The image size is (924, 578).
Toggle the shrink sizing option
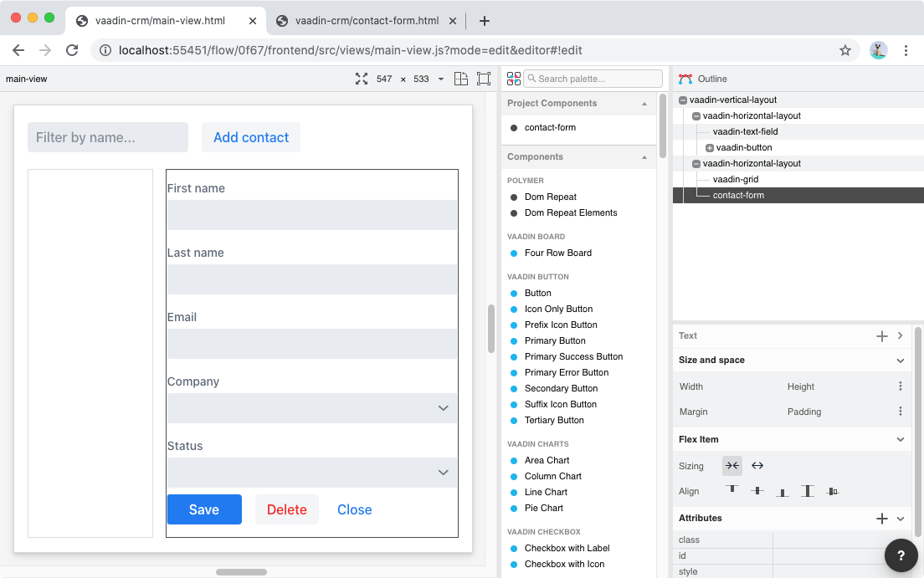click(x=732, y=466)
